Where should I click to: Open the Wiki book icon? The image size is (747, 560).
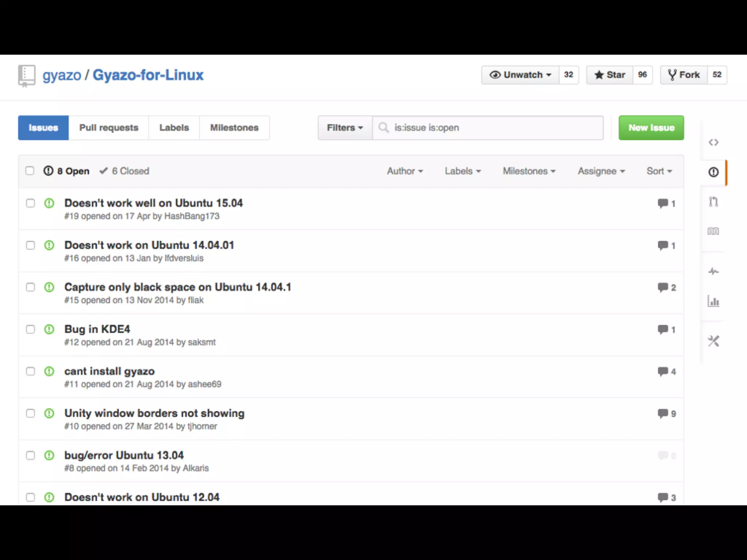pos(713,231)
